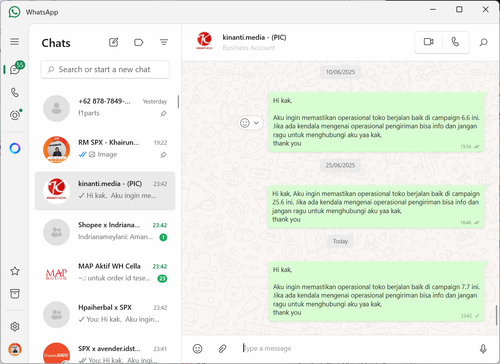Image resolution: width=500 pixels, height=364 pixels.
Task: Start a video call with kinanti.media
Action: tap(429, 42)
